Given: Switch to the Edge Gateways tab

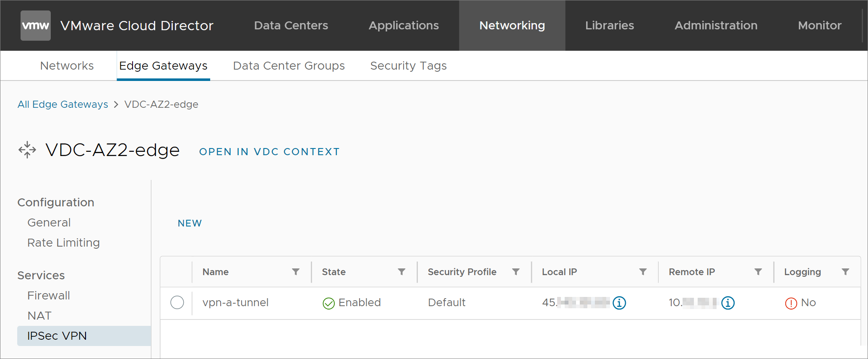Looking at the screenshot, I should tap(163, 66).
